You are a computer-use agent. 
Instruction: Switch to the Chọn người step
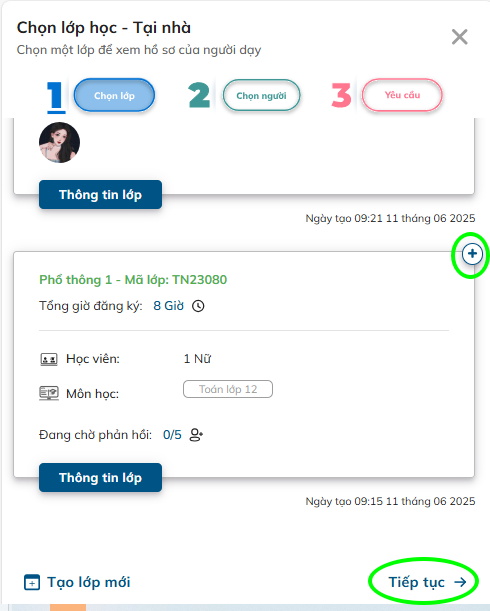click(x=261, y=95)
